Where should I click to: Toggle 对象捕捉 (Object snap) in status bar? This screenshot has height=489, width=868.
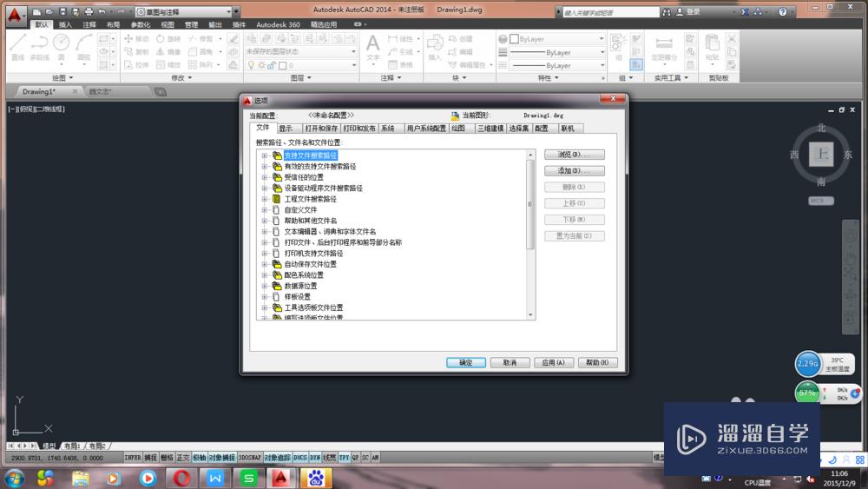(222, 458)
